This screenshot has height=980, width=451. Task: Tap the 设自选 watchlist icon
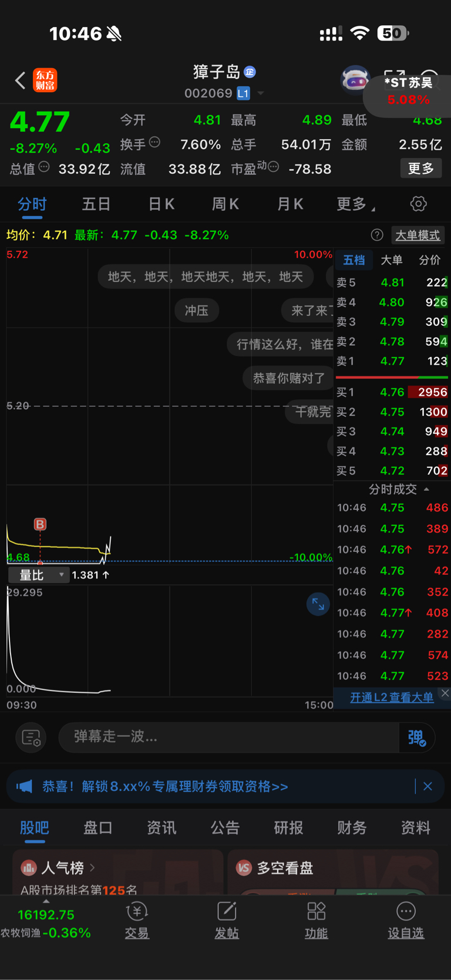click(406, 921)
